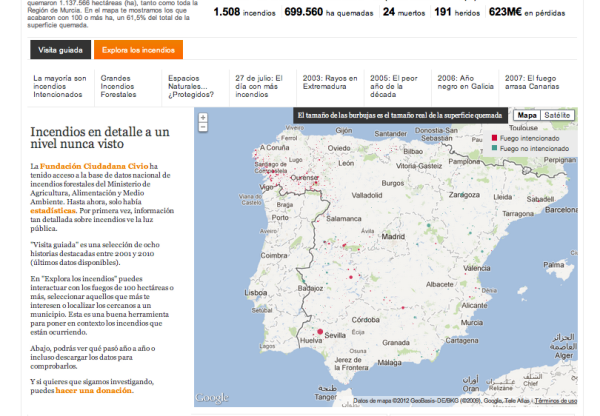Select story '2006: Año negro en Galicia'
The width and height of the screenshot is (600, 416).
465,83
